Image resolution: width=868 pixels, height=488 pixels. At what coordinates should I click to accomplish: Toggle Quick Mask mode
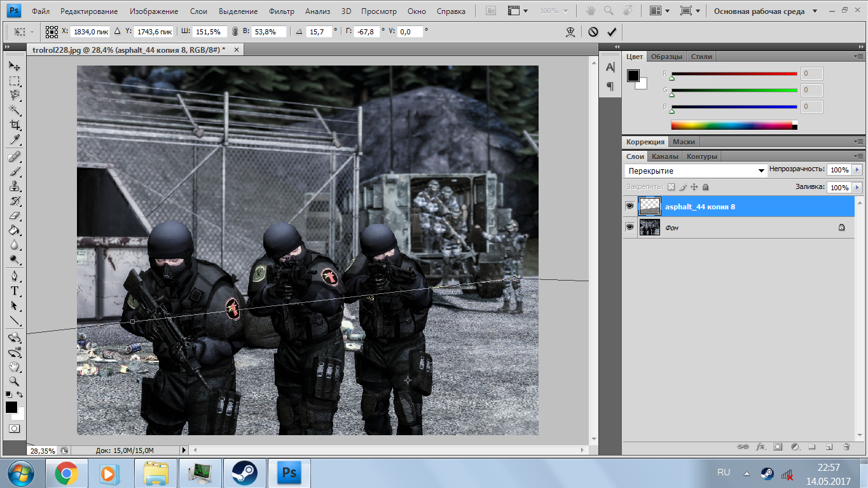[14, 428]
